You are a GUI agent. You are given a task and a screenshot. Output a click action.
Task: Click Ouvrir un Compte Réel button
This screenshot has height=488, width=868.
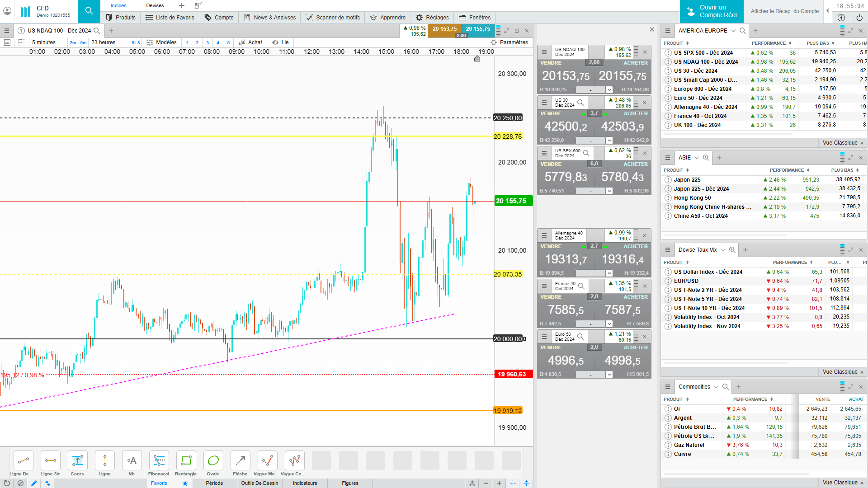pyautogui.click(x=712, y=11)
